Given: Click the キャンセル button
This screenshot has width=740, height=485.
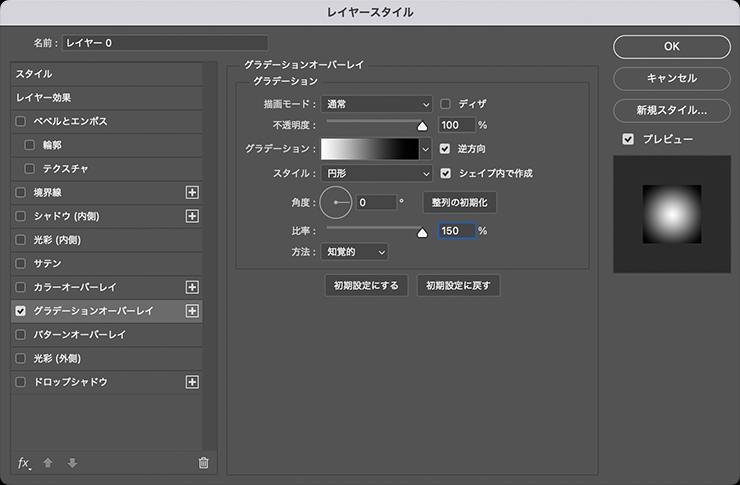Looking at the screenshot, I should click(x=672, y=78).
